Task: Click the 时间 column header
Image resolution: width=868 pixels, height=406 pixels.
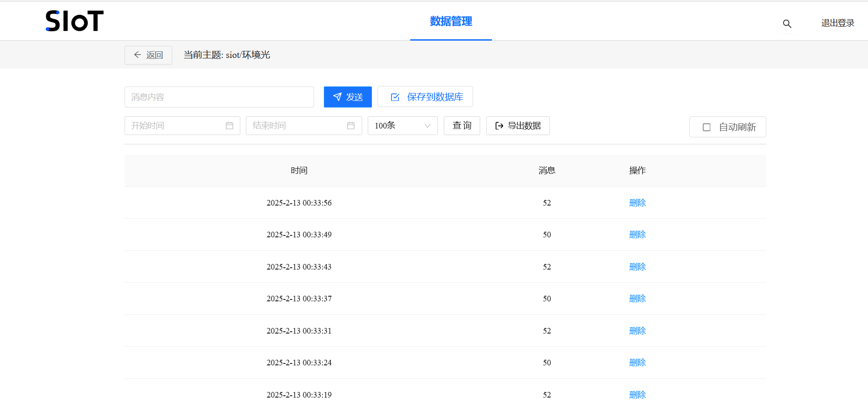Action: click(x=299, y=171)
